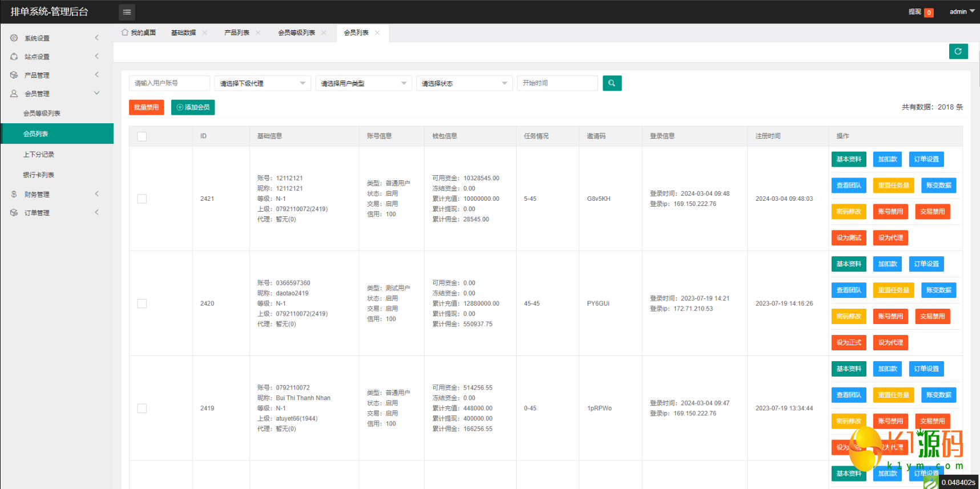Click the 产品管理 cube icon in sidebar
The image size is (980, 489).
tap(14, 75)
